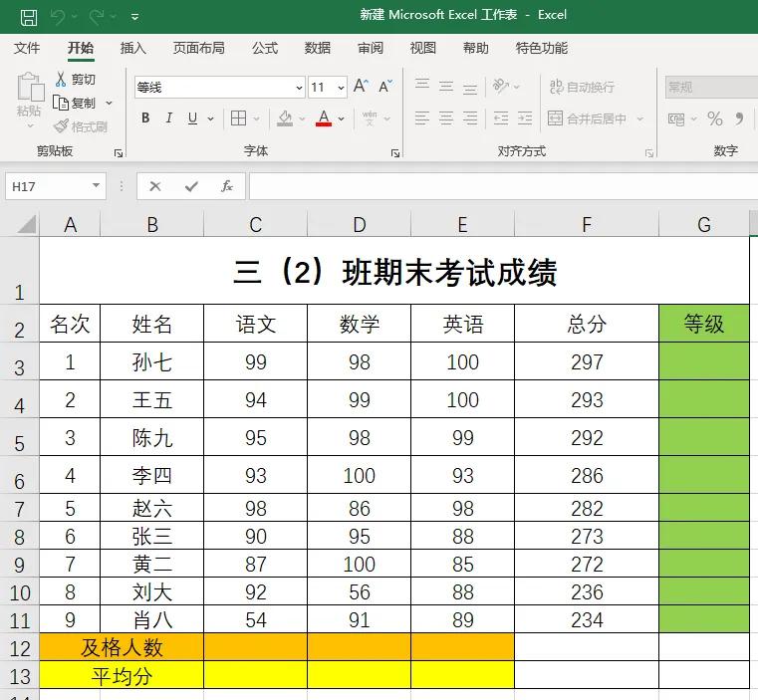
Task: Select bottom align icon
Action: 470,88
